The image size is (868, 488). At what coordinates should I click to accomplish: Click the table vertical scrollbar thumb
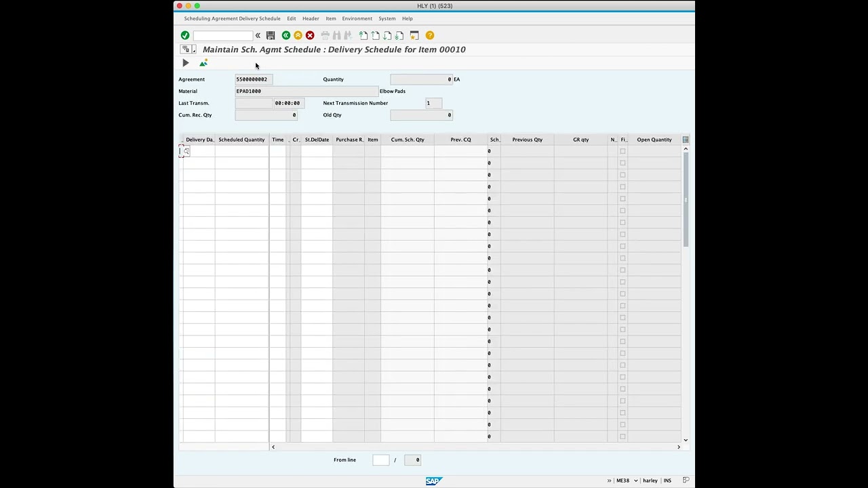[686, 200]
